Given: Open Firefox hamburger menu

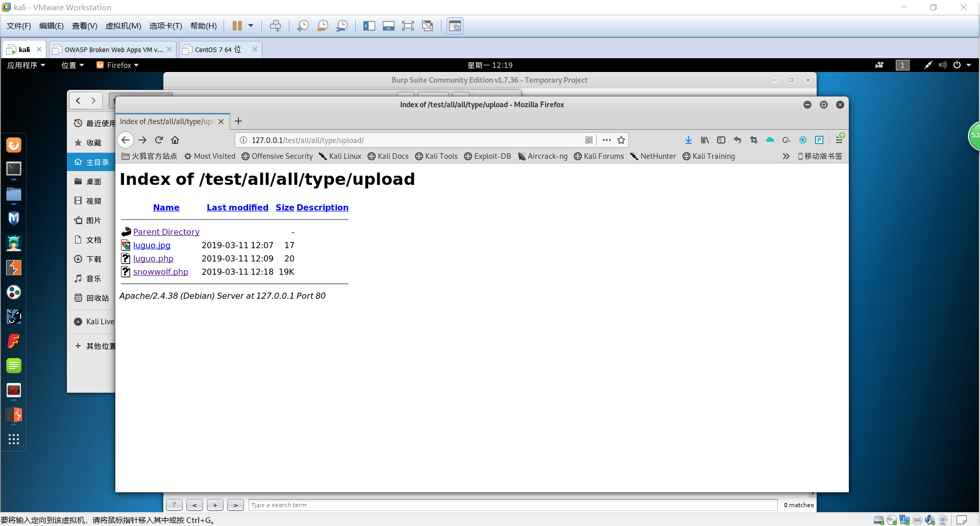Looking at the screenshot, I should [x=839, y=140].
